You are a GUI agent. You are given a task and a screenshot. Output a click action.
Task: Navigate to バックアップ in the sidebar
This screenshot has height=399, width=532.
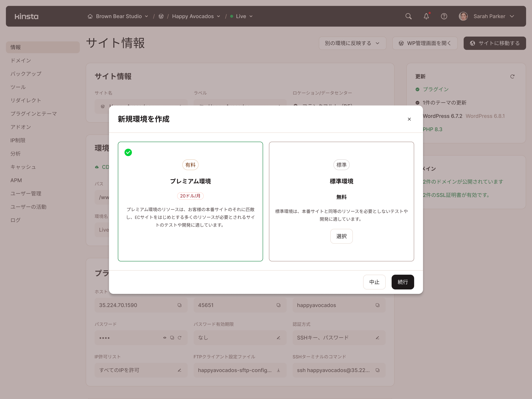pos(26,74)
